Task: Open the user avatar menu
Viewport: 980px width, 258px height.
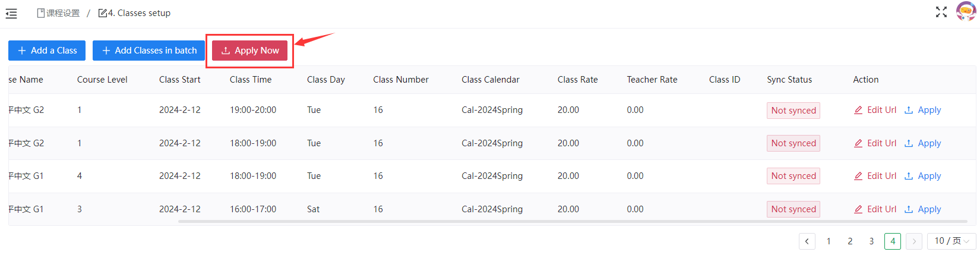Action: tap(966, 11)
